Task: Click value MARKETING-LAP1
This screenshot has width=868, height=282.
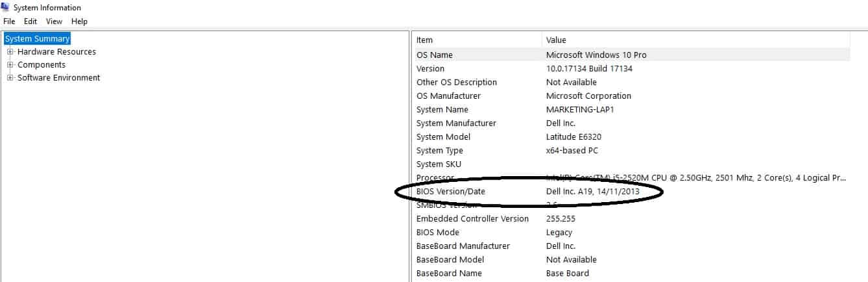Action: coord(580,110)
